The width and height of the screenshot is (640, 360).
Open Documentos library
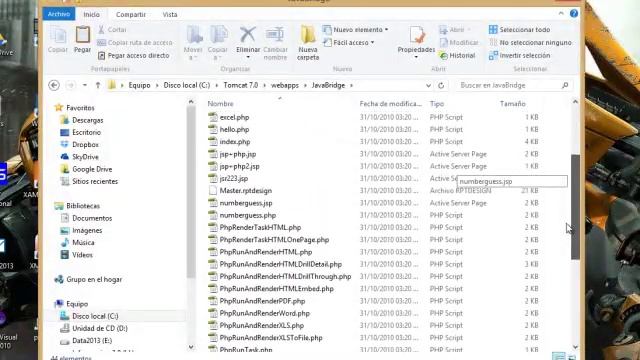pyautogui.click(x=92, y=218)
